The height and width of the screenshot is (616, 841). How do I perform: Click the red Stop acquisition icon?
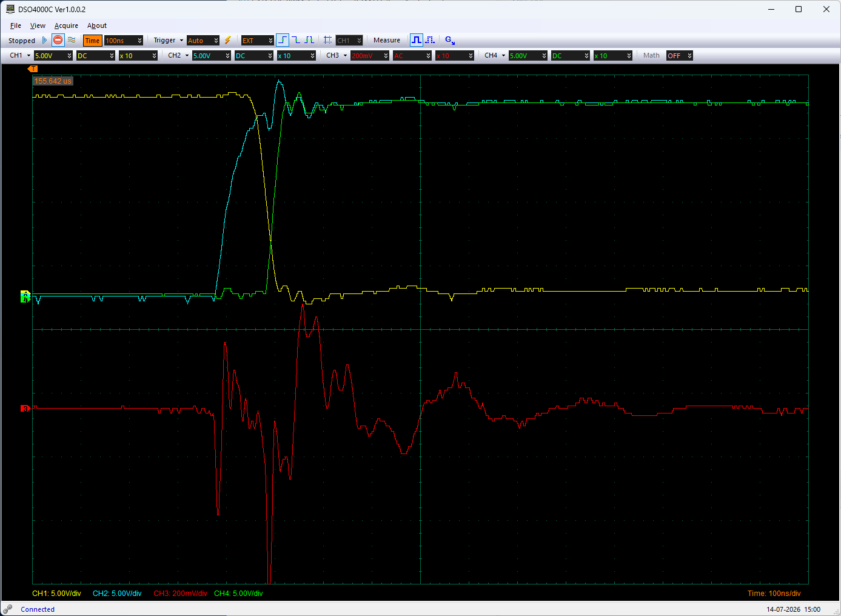[x=58, y=40]
